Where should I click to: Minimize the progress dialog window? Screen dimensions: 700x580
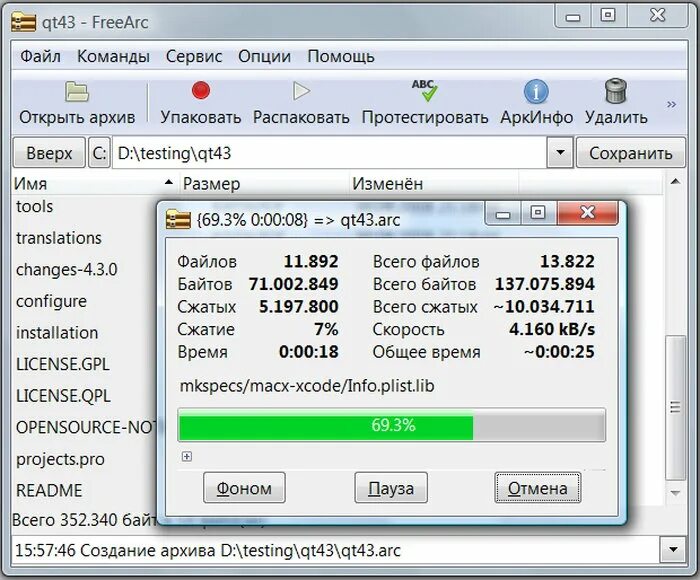click(x=503, y=214)
